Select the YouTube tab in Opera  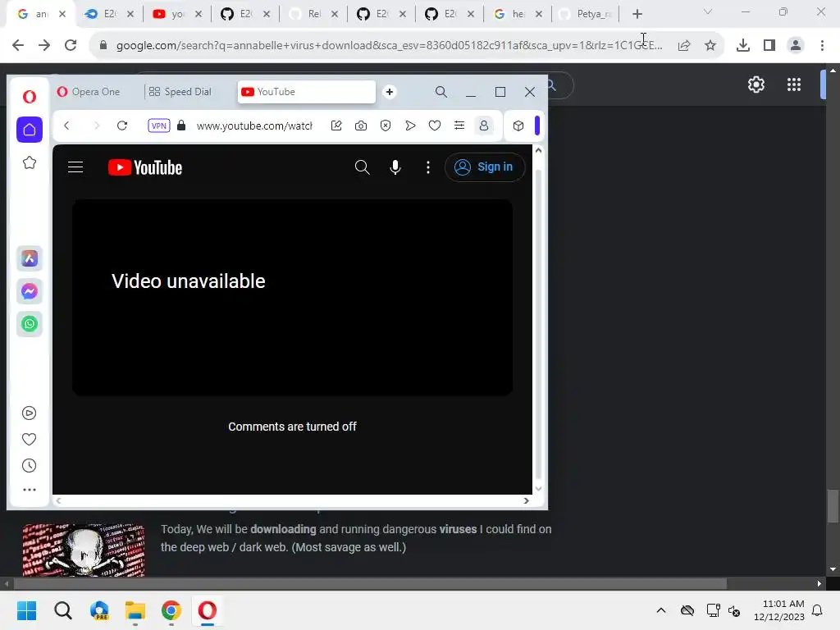click(x=307, y=92)
